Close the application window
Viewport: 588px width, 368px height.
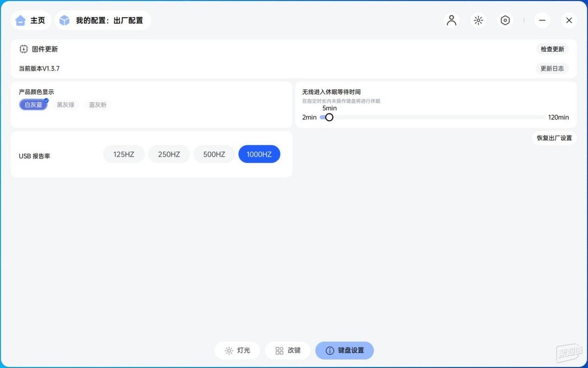click(569, 21)
